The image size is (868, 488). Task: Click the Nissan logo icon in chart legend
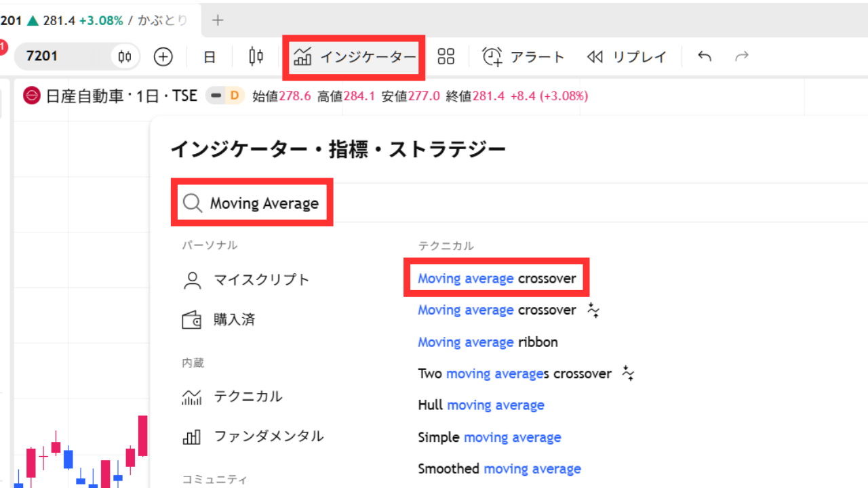pyautogui.click(x=32, y=96)
